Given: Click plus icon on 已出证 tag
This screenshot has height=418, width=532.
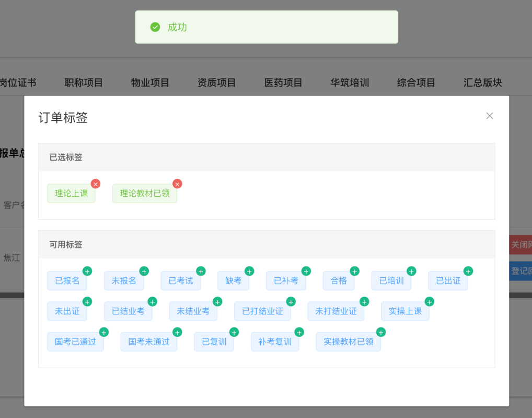Looking at the screenshot, I should click(x=468, y=271).
